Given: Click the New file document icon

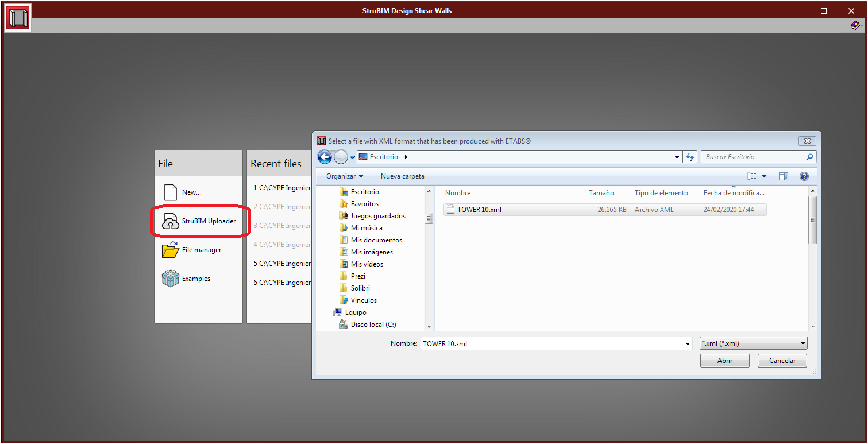Looking at the screenshot, I should pos(170,192).
